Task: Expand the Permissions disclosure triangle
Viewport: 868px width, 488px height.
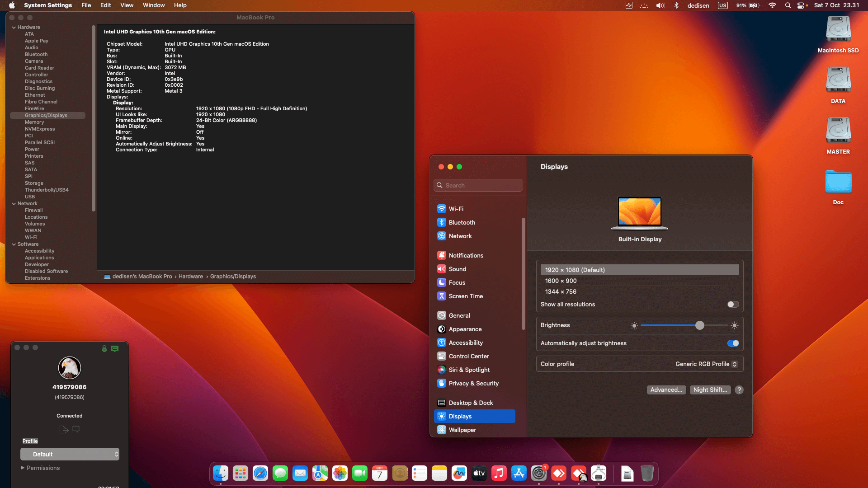Action: [23, 468]
